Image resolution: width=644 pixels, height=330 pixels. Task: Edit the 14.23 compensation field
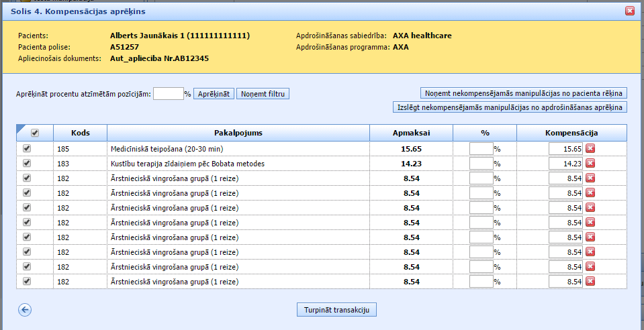(x=565, y=163)
